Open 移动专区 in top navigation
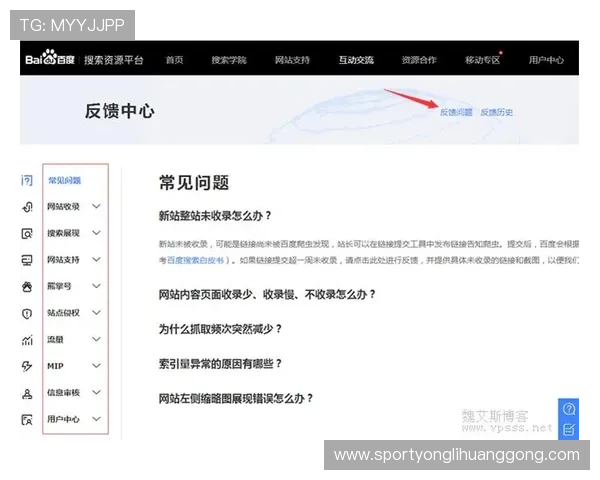The height and width of the screenshot is (480, 600). pos(483,60)
